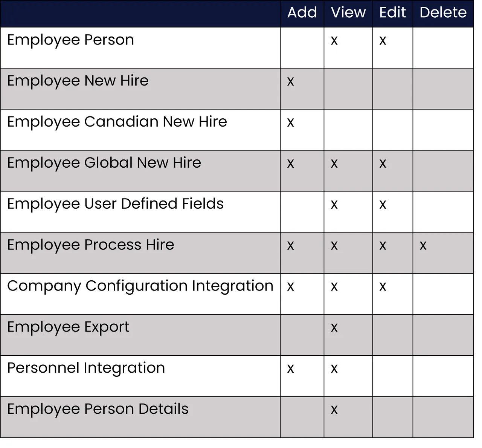Click View x mark for Employee Export
Screen dimensions: 482x448
point(334,328)
